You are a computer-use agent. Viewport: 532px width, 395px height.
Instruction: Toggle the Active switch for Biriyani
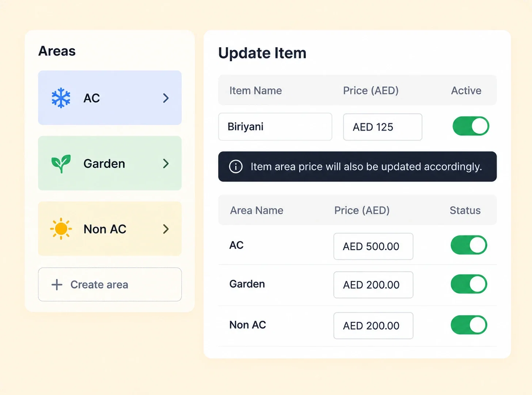[471, 126]
